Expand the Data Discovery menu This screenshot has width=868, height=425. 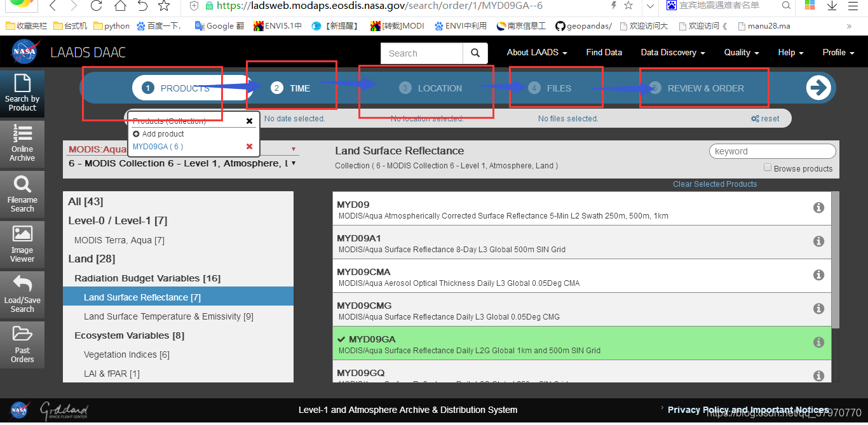pos(673,53)
